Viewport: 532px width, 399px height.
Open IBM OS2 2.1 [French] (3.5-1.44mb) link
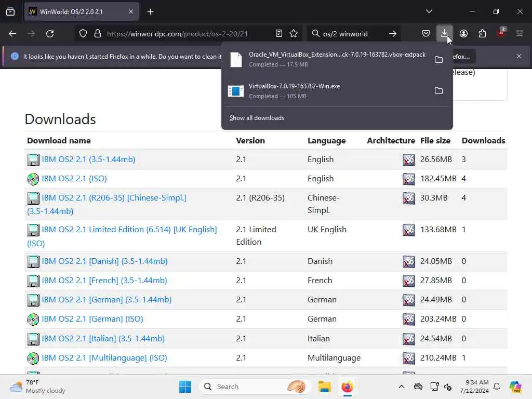coord(104,280)
